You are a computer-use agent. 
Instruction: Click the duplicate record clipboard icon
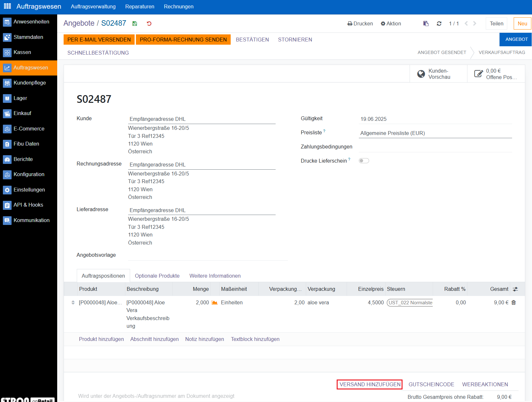(x=426, y=23)
